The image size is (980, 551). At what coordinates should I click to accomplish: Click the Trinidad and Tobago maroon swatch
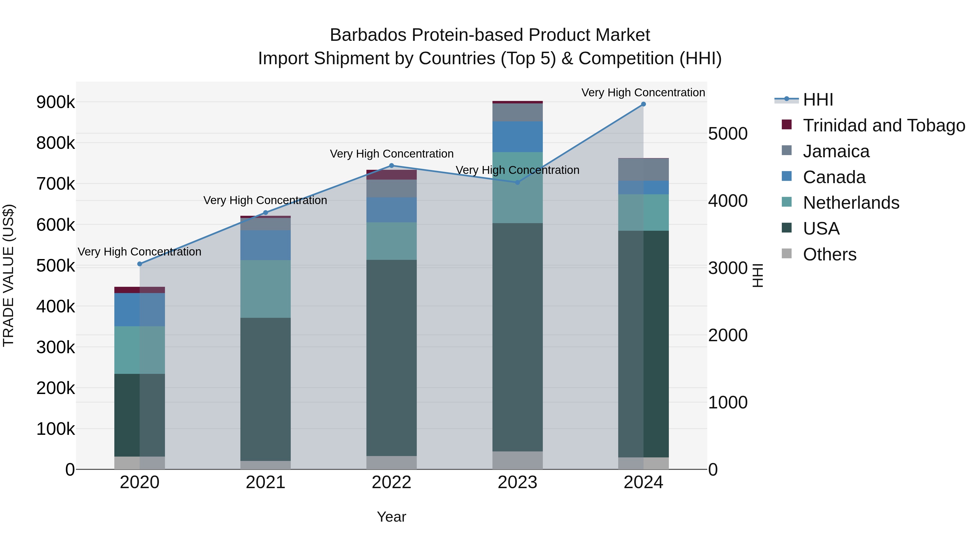point(786,124)
